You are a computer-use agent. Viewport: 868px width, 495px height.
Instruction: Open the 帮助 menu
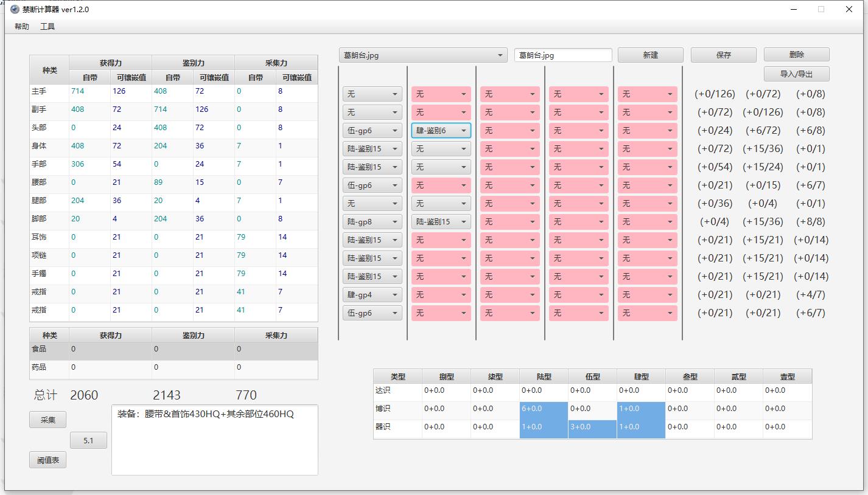point(21,27)
